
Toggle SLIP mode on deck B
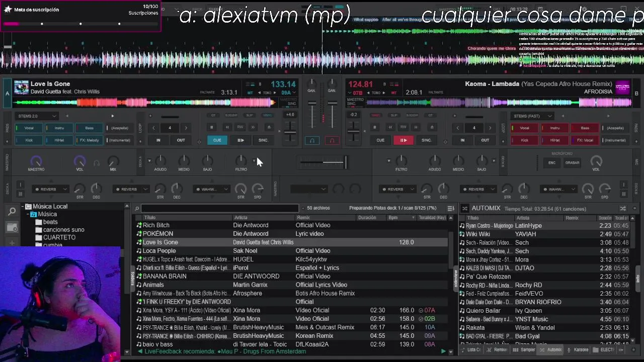(394, 115)
